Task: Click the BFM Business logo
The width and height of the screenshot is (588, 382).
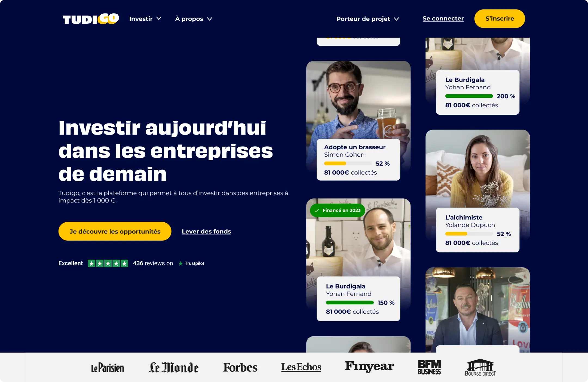Action: coord(429,367)
